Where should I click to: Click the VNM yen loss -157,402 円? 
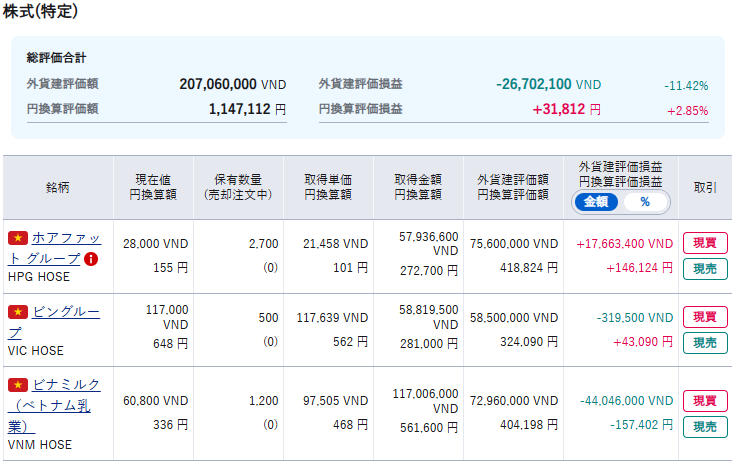coord(641,425)
